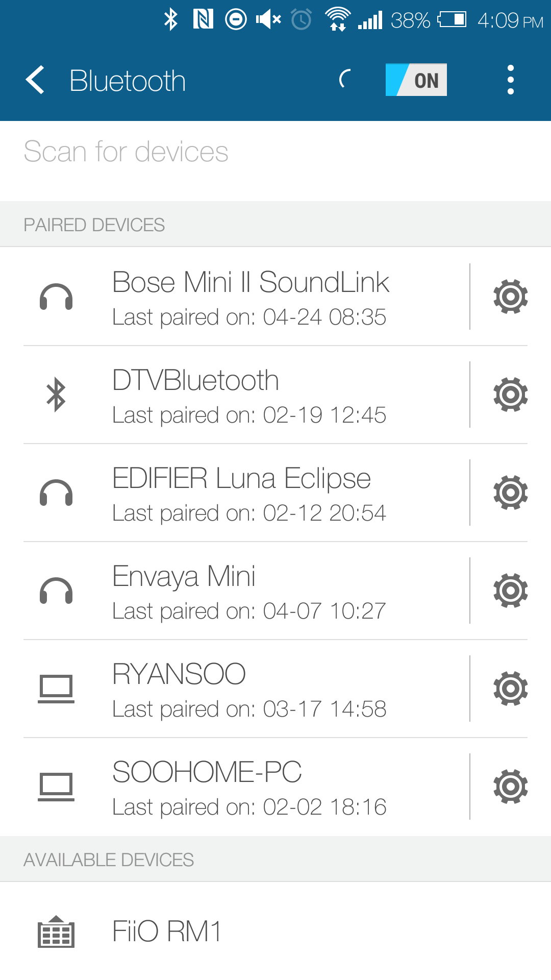Open DTVBluetooth device settings gear

510,395
